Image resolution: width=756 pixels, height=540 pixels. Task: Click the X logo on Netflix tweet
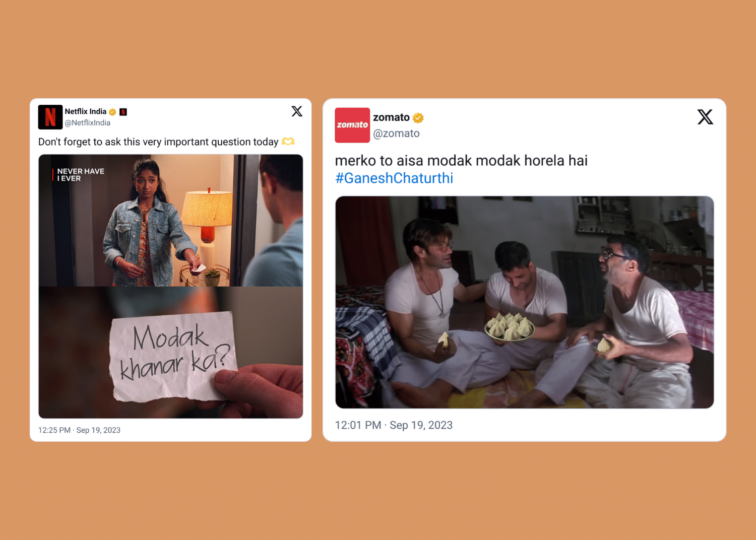pos(297,111)
